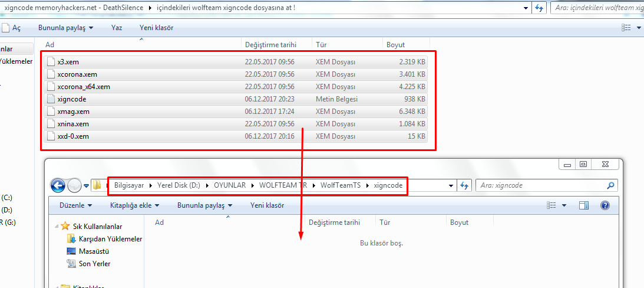Image resolution: width=644 pixels, height=288 pixels.
Task: Click Yeni klasör in xigncode window
Action: 267,205
